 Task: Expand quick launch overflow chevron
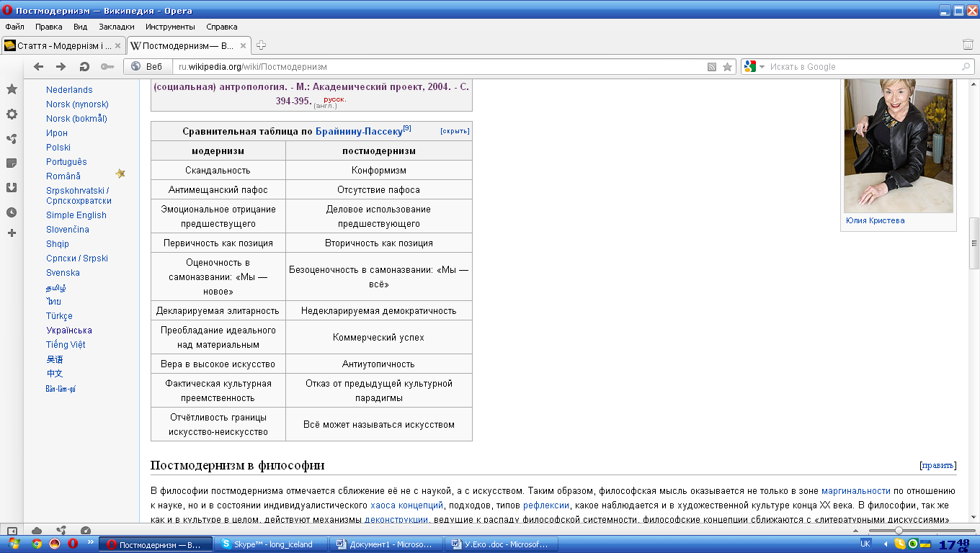pyautogui.click(x=90, y=541)
